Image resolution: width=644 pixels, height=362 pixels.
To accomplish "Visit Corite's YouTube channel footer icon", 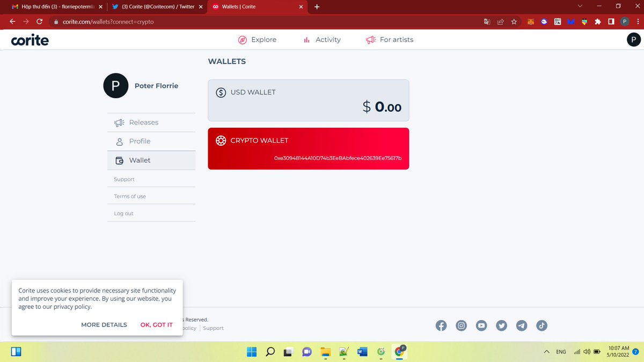I will pyautogui.click(x=481, y=326).
